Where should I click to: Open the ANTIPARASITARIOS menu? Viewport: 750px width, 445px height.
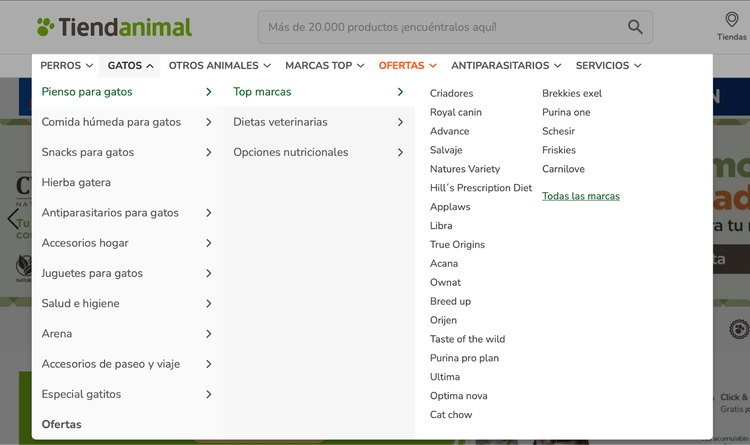(506, 66)
